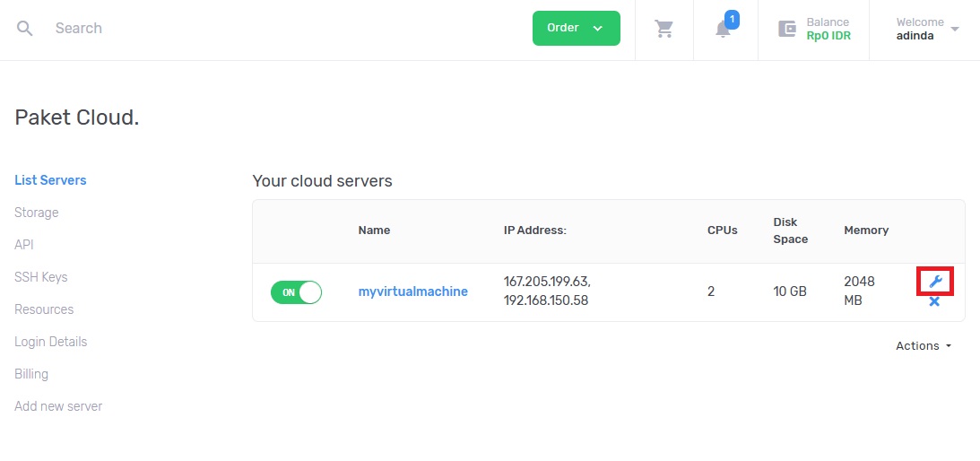Click the wrench manage-server icon
Screen dimensions: 980x461
pos(935,282)
